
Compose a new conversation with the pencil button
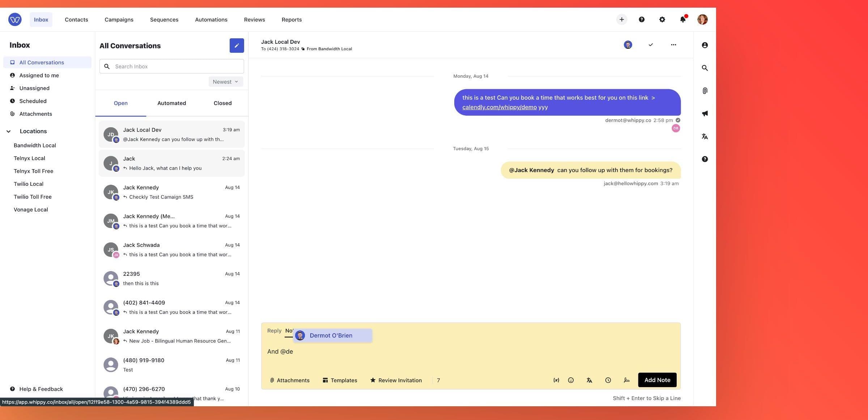point(237,46)
